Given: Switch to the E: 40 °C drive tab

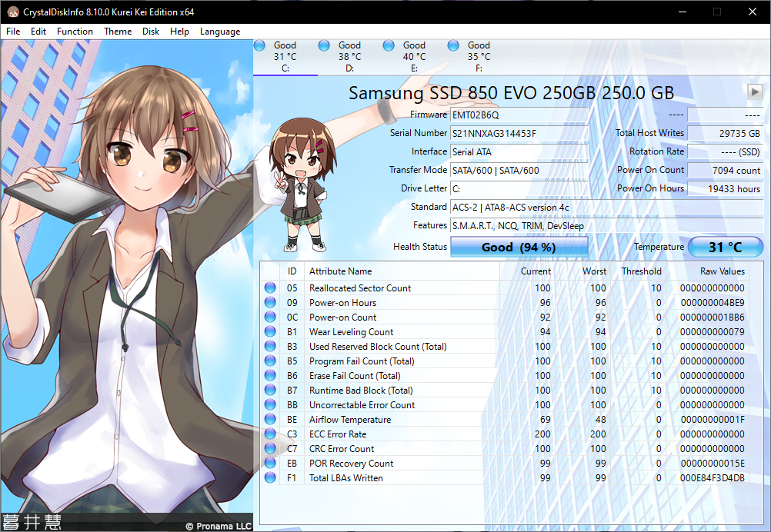Looking at the screenshot, I should tap(415, 56).
